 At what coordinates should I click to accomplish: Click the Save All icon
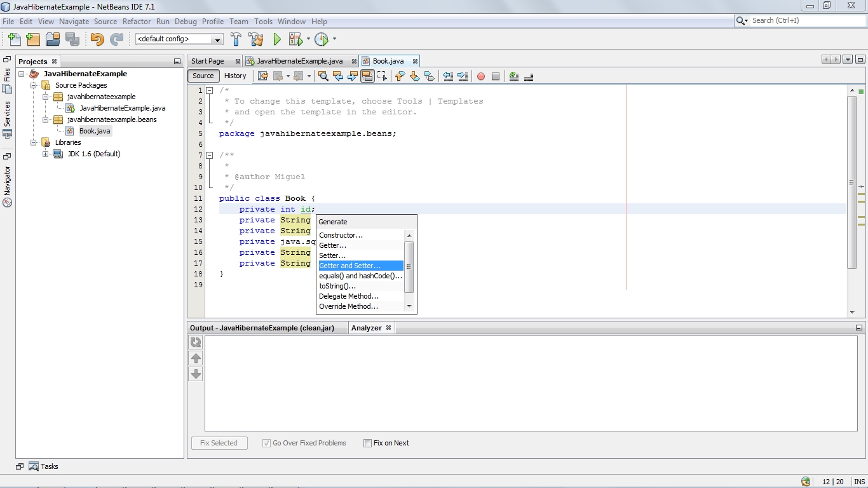[x=72, y=39]
